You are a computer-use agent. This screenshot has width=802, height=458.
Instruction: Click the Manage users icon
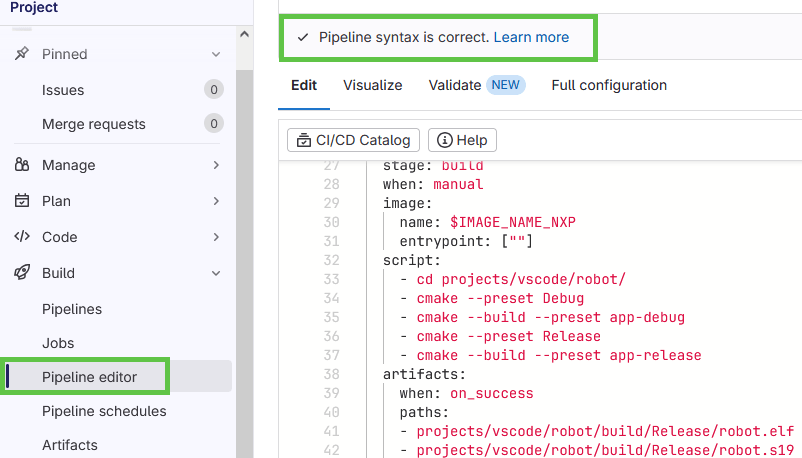click(21, 165)
